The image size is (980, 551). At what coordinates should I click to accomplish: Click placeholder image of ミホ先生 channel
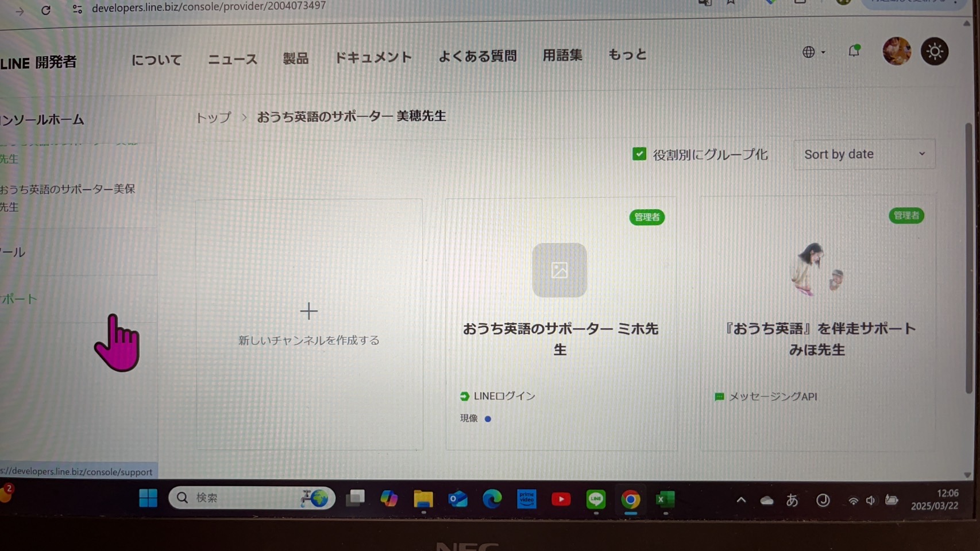pyautogui.click(x=560, y=270)
